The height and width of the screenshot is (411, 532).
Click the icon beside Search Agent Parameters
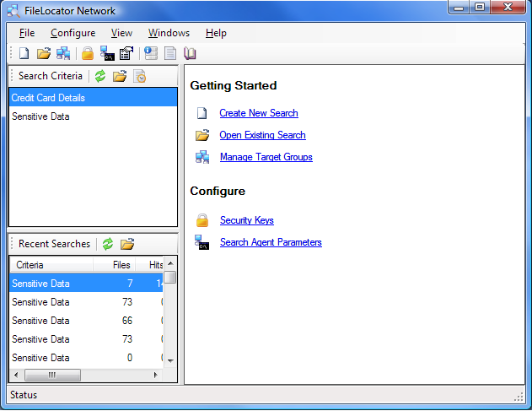click(202, 242)
